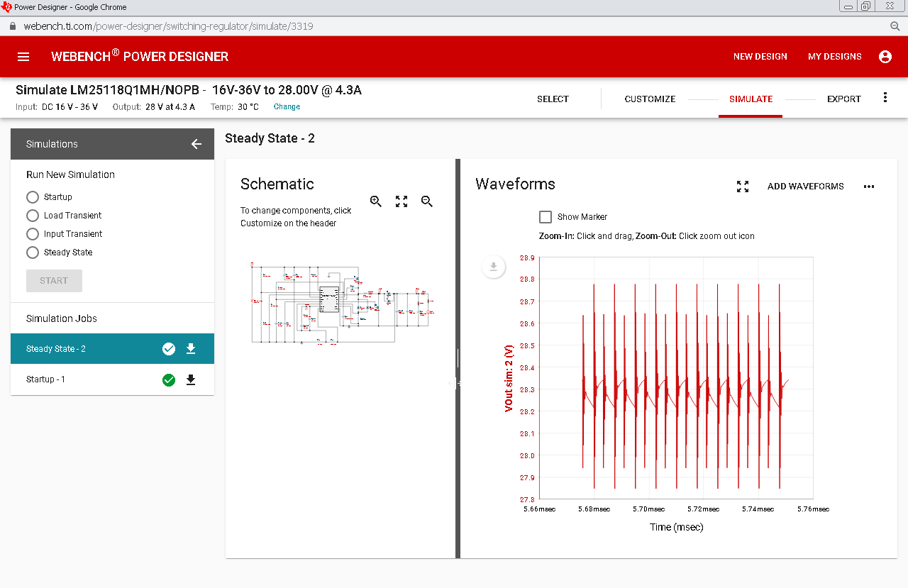Click the Steady State - 2 page heading
Image resolution: width=908 pixels, height=588 pixels.
tap(270, 138)
